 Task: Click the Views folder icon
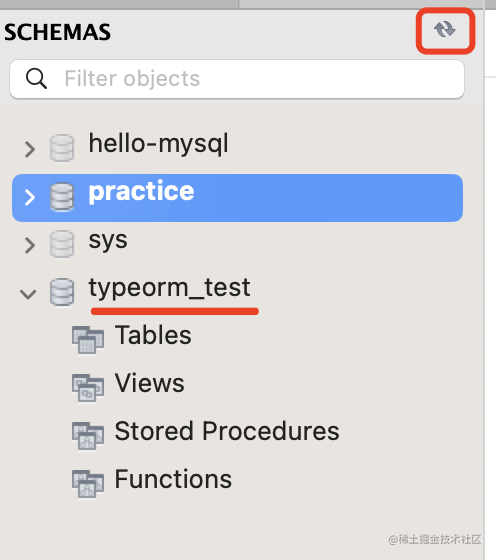(x=88, y=388)
